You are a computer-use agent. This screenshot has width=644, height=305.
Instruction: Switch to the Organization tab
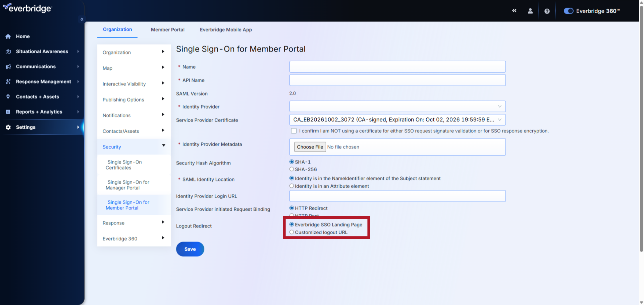[117, 29]
